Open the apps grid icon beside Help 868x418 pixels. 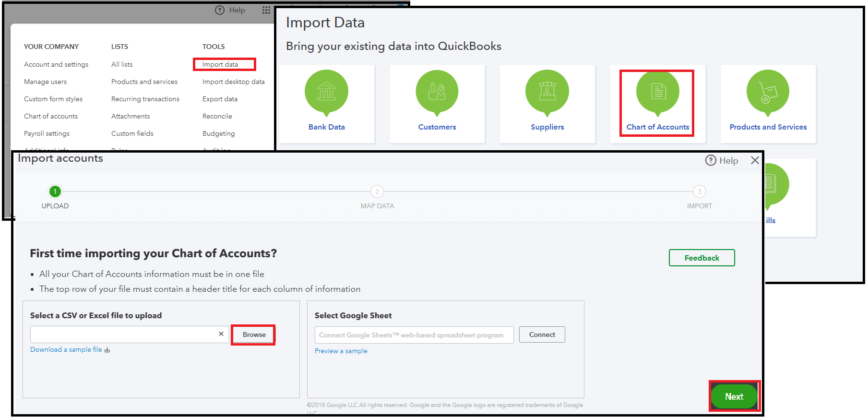coord(266,10)
